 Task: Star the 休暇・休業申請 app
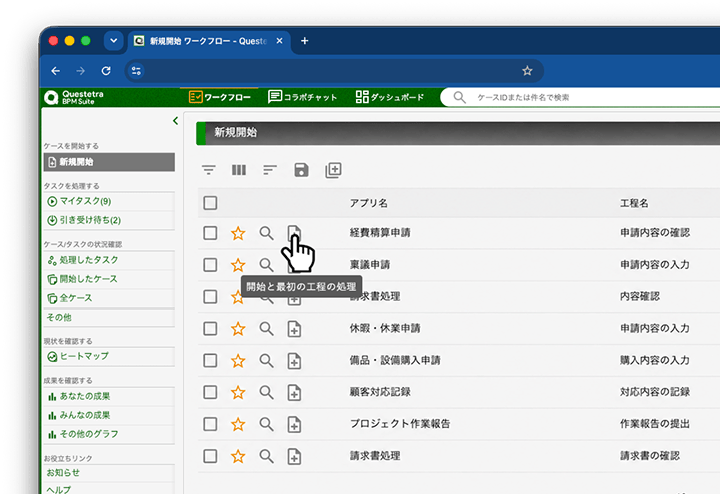click(x=238, y=329)
